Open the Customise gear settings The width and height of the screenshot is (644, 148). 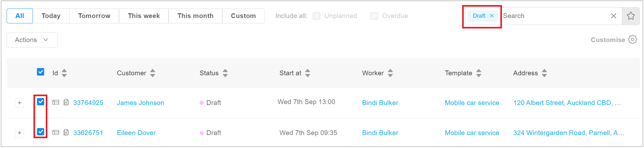tap(632, 40)
